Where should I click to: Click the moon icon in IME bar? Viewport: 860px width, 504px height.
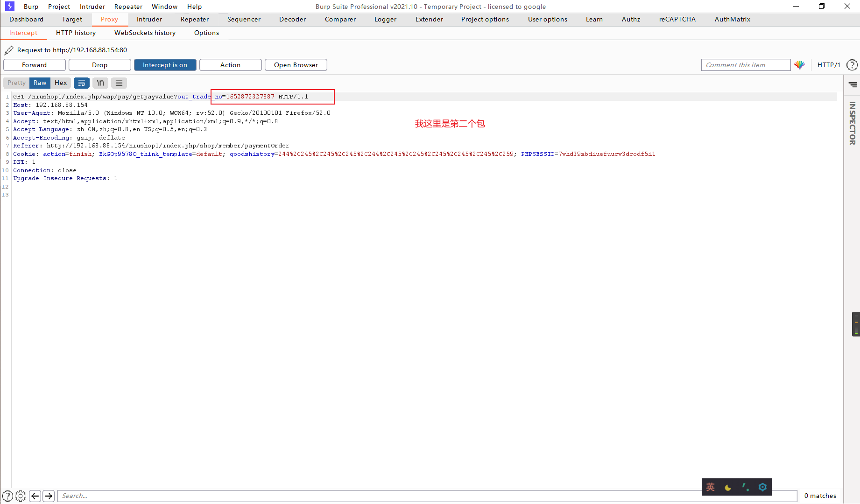(728, 487)
